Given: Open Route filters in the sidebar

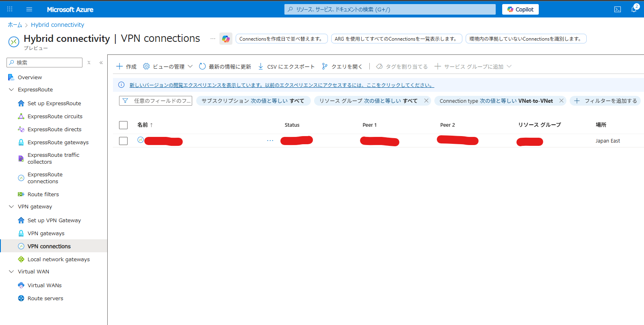Looking at the screenshot, I should pyautogui.click(x=43, y=194).
